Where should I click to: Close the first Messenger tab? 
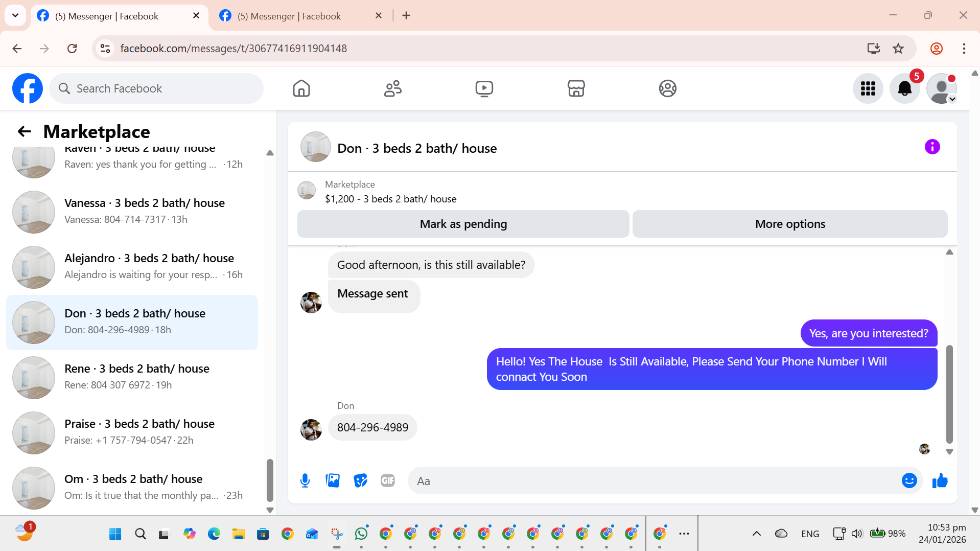tap(196, 16)
